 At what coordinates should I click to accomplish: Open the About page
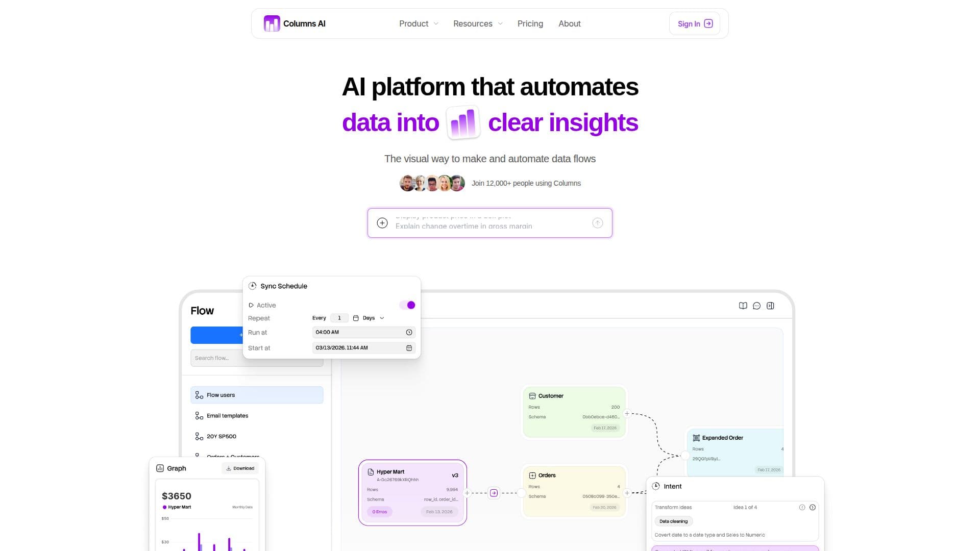569,23
